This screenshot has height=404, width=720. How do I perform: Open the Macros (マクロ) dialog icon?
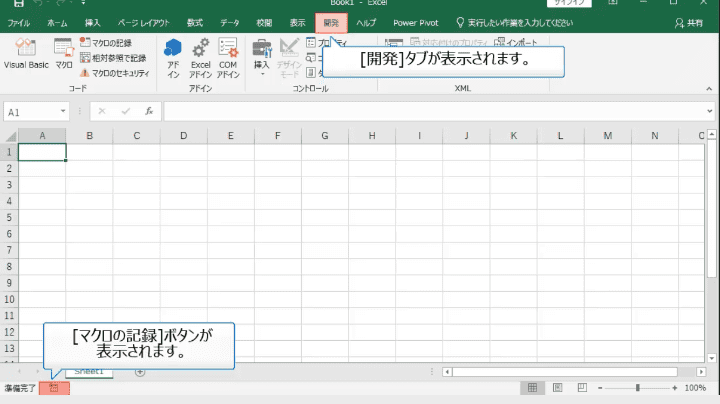point(63,54)
